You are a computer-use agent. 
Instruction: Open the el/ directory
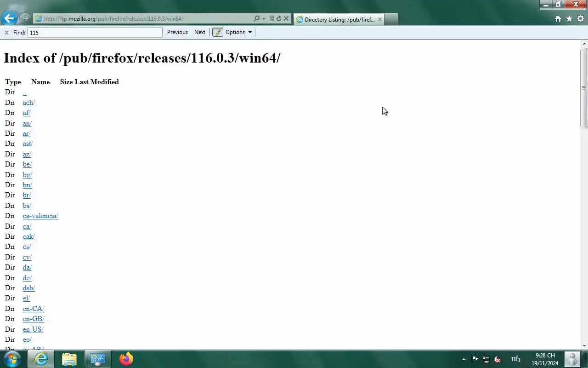(26, 298)
